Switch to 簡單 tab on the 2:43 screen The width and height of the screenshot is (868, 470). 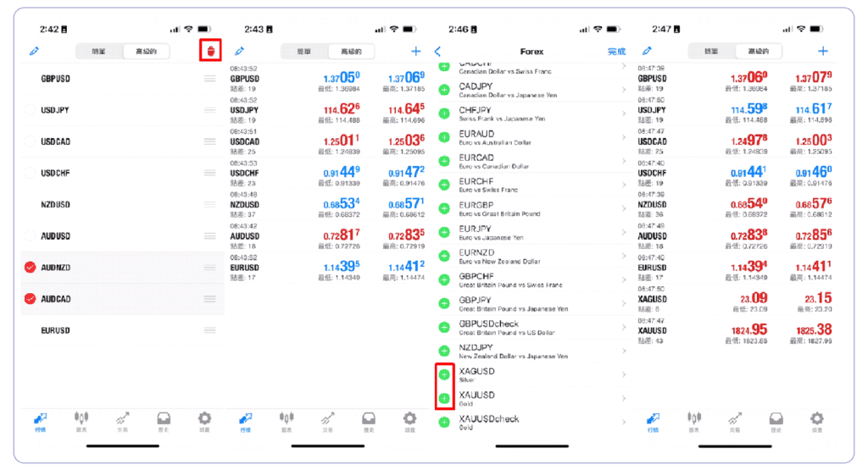click(304, 52)
